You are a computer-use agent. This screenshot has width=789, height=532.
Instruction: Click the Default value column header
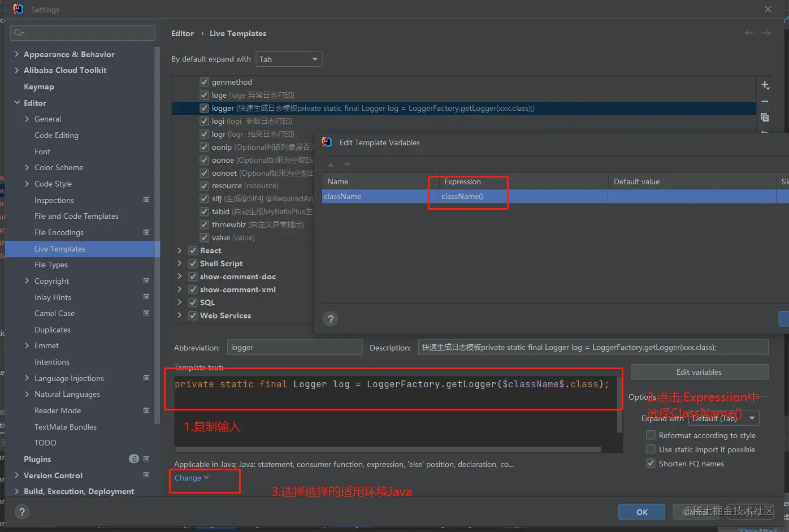pos(692,181)
